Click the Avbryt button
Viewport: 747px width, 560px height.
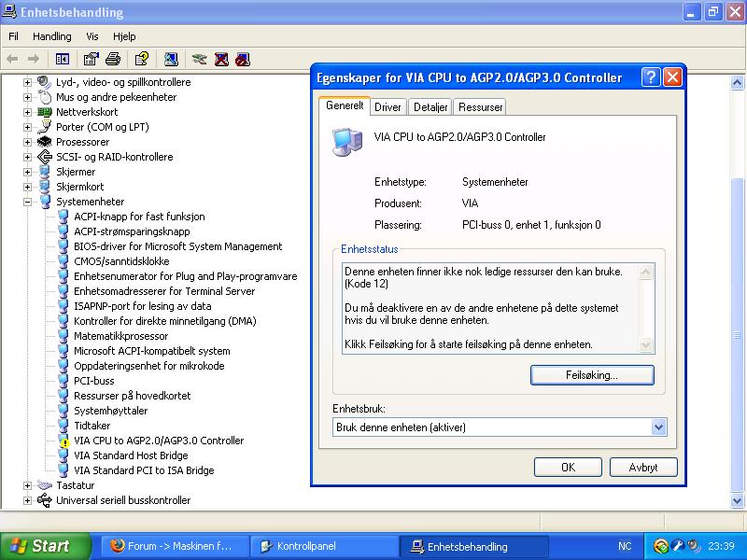[x=642, y=468]
